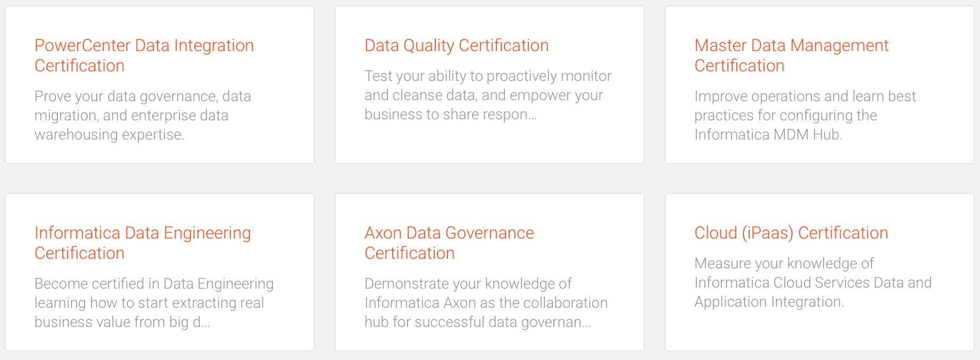Click the truncation ellipsis after 'data governan'

(x=587, y=323)
